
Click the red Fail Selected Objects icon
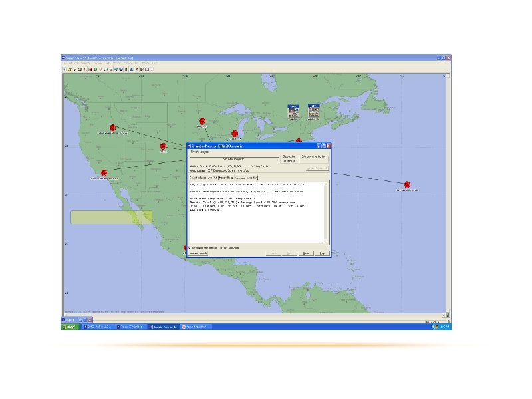click(90, 70)
